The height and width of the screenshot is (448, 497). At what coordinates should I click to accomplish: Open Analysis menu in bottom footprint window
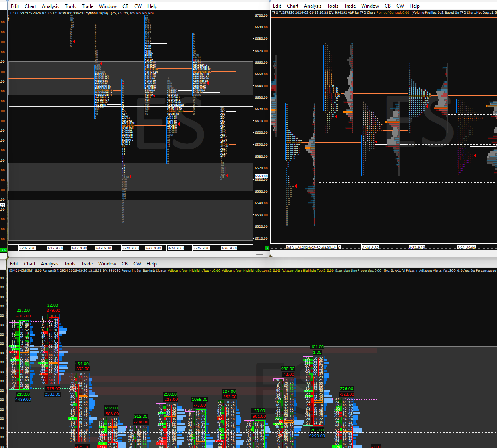[x=50, y=263]
